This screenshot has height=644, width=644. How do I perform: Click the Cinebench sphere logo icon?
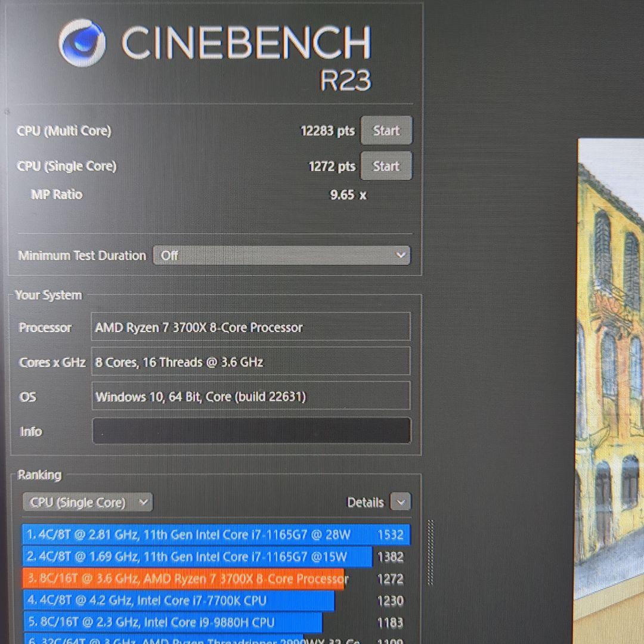[x=82, y=42]
